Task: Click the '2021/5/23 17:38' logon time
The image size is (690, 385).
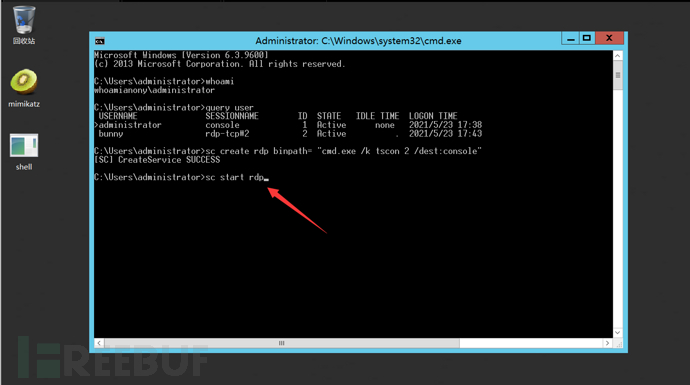Action: click(x=445, y=125)
